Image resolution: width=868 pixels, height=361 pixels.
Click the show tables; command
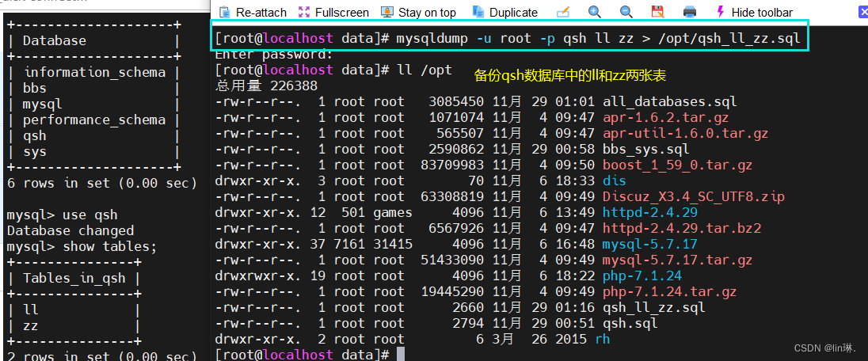tap(110, 247)
